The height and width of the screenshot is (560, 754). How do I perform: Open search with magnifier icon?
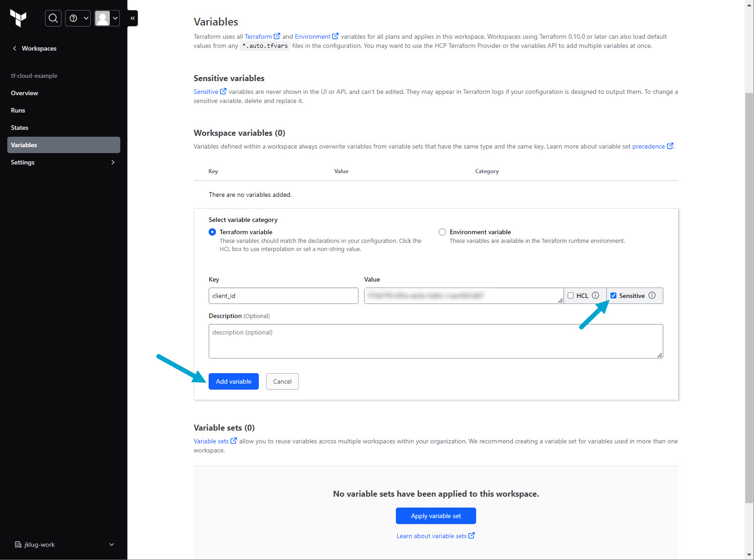tap(53, 18)
